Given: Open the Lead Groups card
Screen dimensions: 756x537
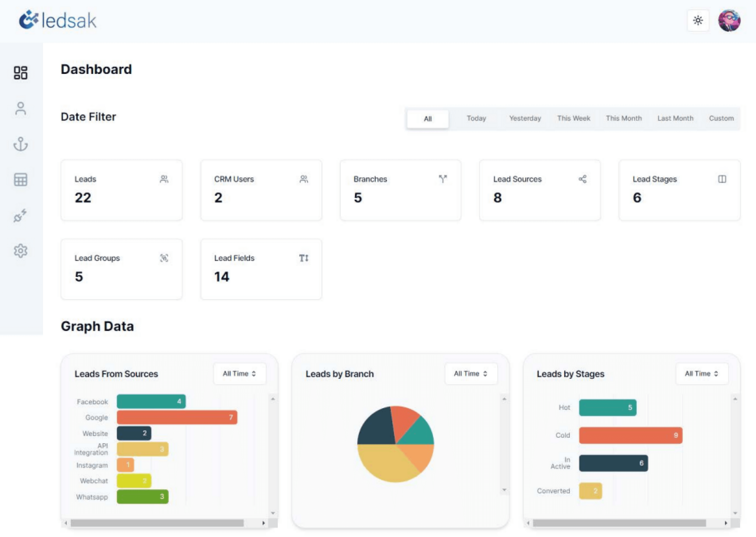Looking at the screenshot, I should click(x=122, y=269).
